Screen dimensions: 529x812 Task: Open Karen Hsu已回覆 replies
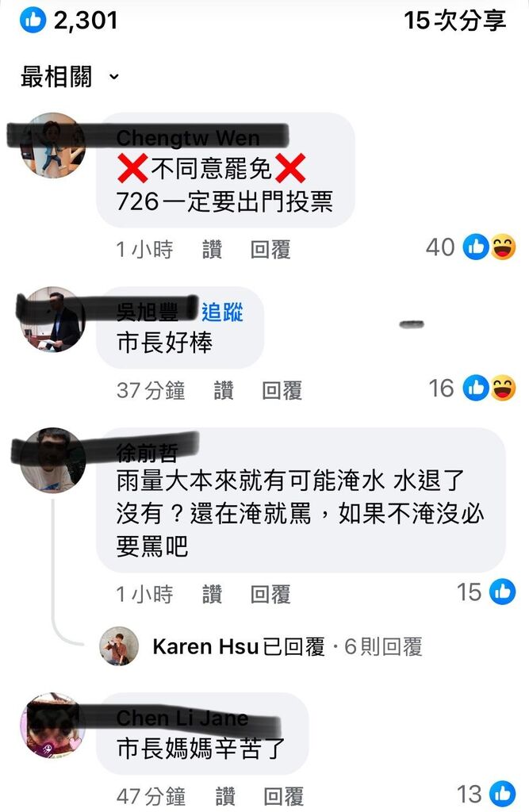click(x=239, y=646)
